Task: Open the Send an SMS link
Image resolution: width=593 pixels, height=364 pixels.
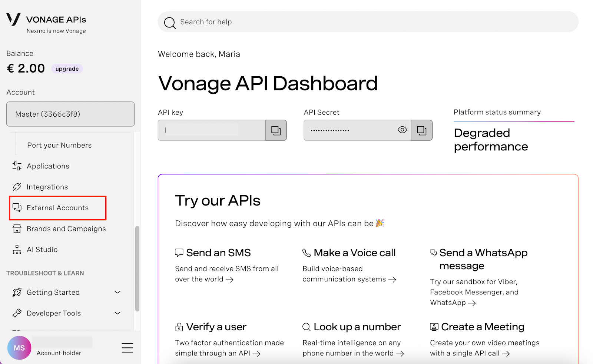Action: 218,253
